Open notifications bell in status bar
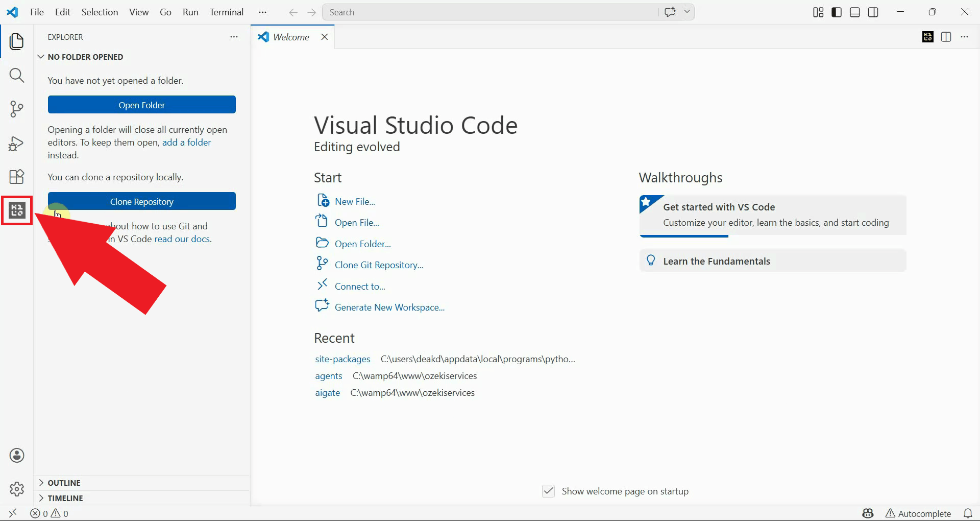This screenshot has width=980, height=521. click(x=968, y=513)
